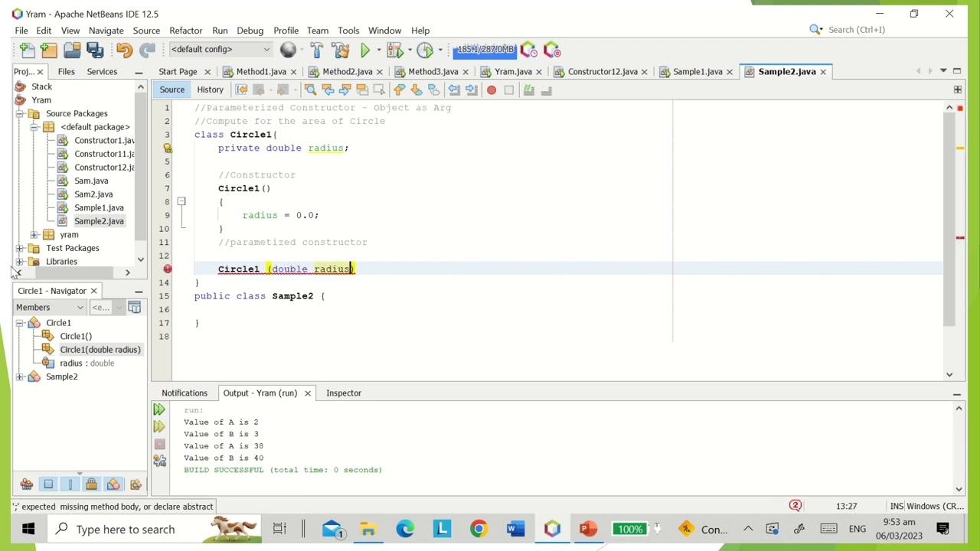This screenshot has height=551, width=980.
Task: Toggle Show Inherited Members in Navigator
Action: click(27, 484)
